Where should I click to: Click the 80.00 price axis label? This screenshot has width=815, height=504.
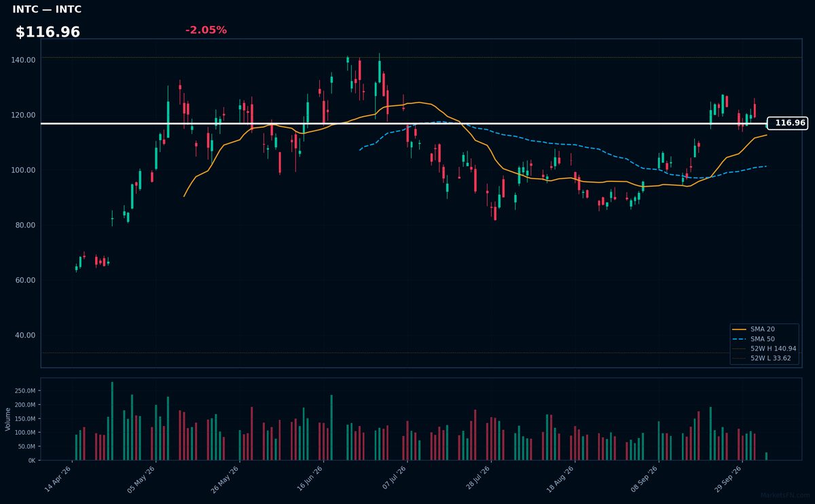click(24, 225)
